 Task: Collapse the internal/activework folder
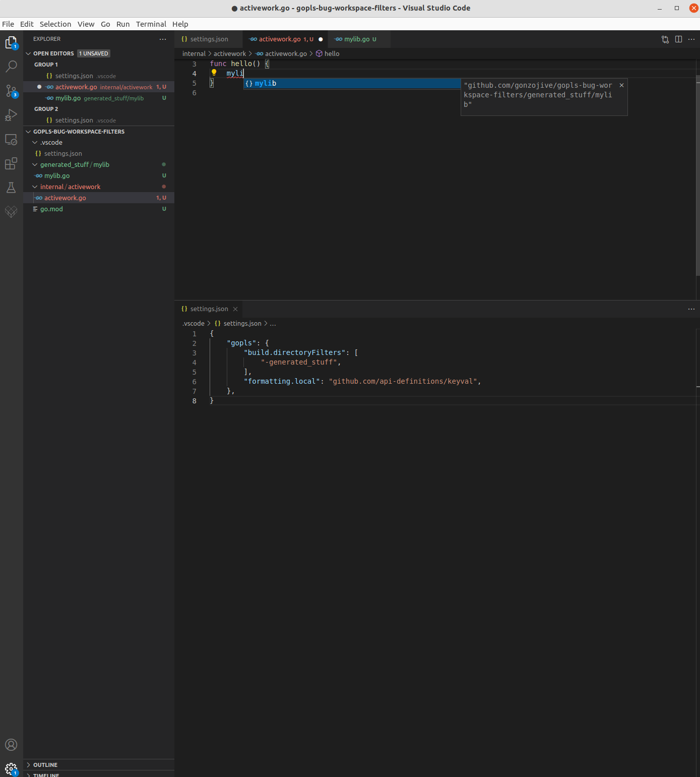click(35, 187)
